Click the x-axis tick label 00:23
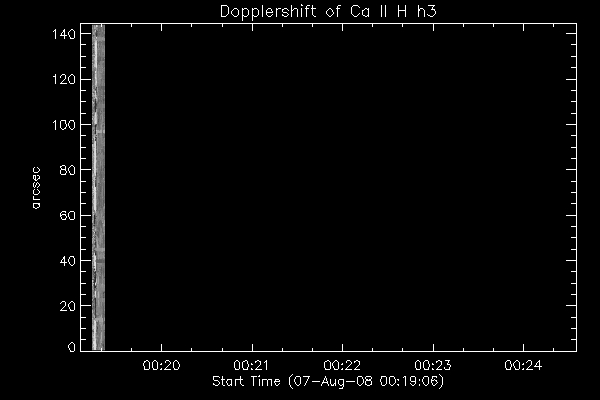The image size is (600, 400). point(433,365)
